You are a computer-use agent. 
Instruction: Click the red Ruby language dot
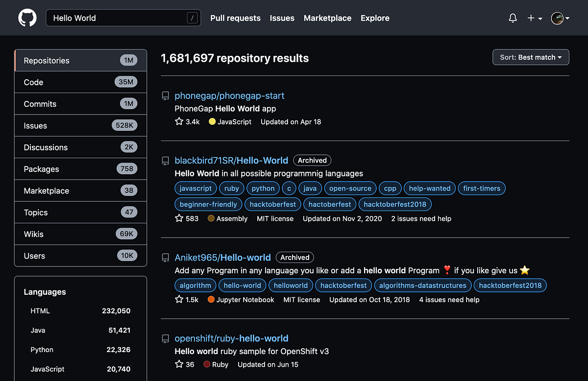pos(207,364)
